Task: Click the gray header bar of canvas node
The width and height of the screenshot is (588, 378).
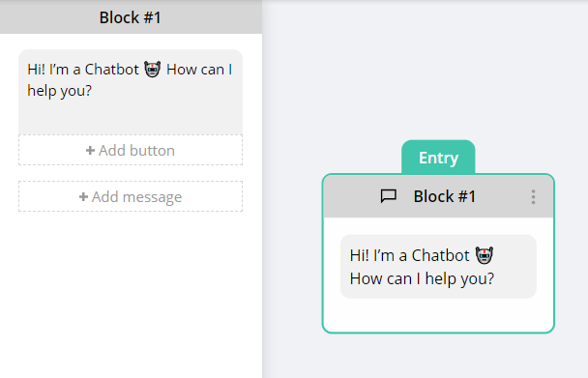Action: pyautogui.click(x=438, y=196)
